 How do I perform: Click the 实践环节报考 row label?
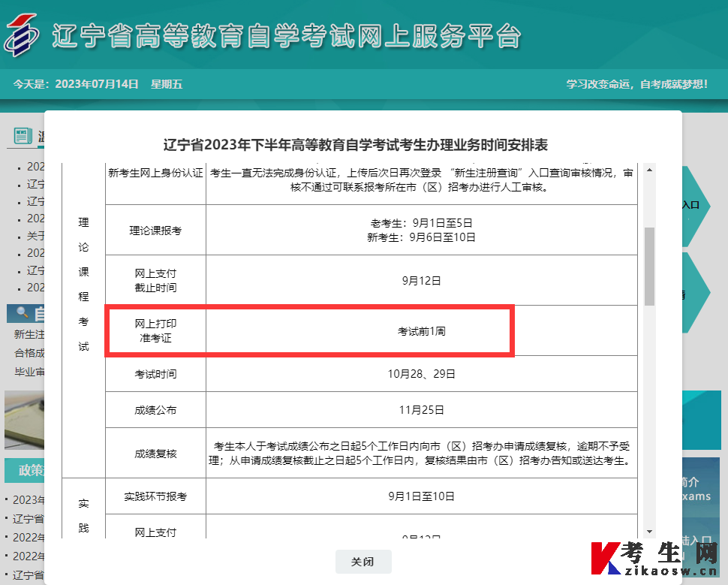pos(155,496)
